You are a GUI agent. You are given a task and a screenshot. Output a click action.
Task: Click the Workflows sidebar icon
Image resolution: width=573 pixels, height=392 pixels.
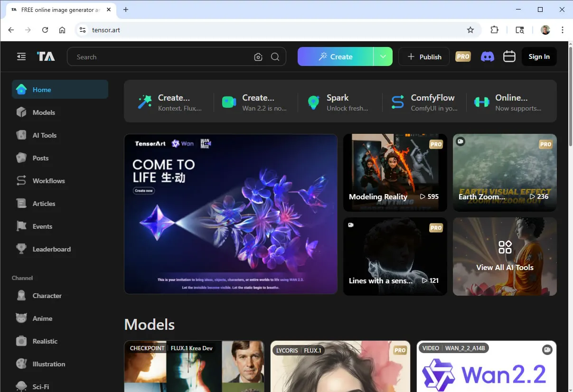[x=21, y=181]
